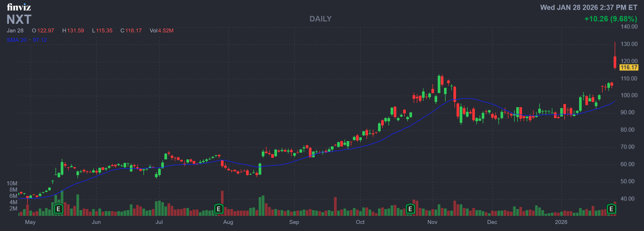Click the latest red candle on Jan 28
This screenshot has height=231, width=644.
click(615, 62)
